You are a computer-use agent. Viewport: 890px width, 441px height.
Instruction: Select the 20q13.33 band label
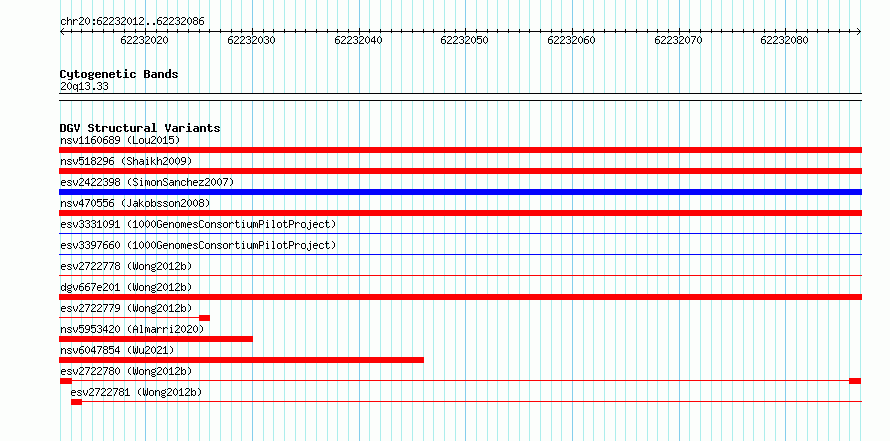tap(84, 86)
